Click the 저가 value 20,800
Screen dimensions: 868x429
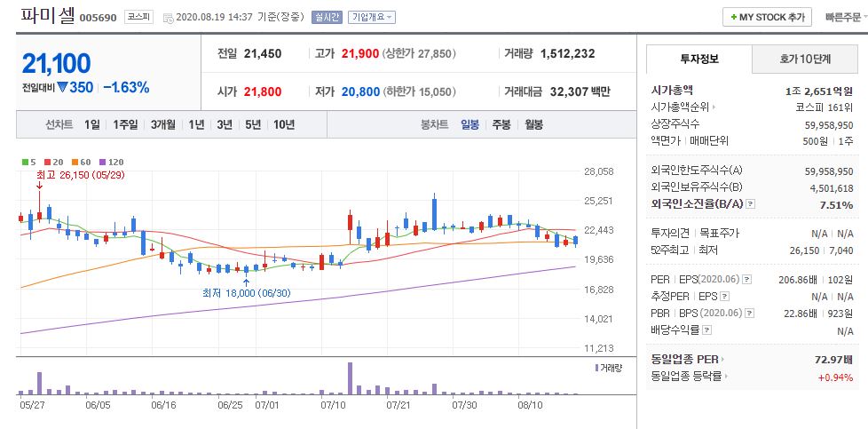[x=360, y=91]
